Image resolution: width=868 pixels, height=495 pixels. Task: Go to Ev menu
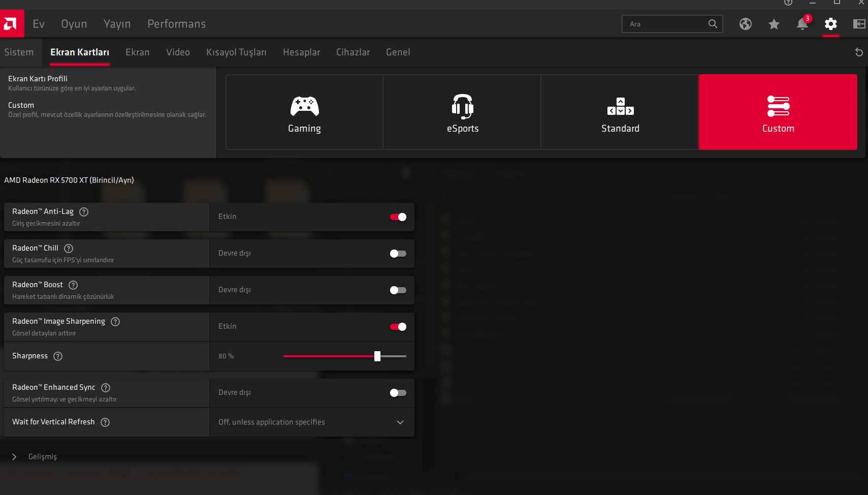pos(39,24)
